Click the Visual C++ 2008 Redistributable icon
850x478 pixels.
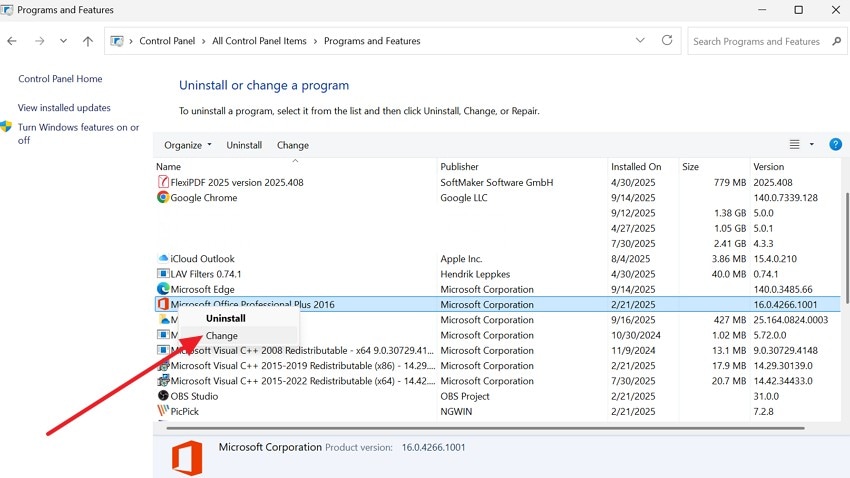(x=163, y=350)
